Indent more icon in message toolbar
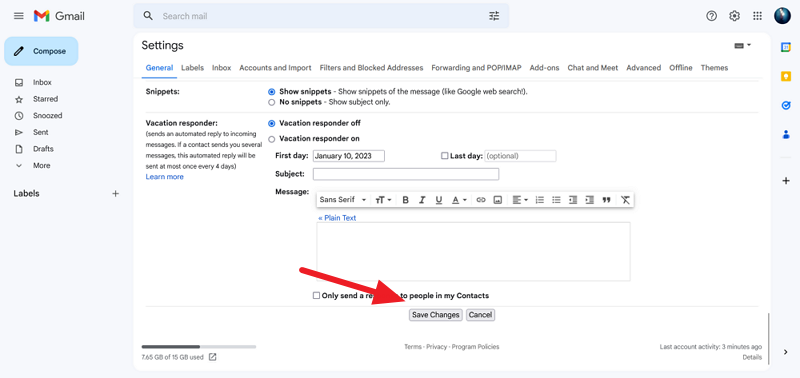 click(x=589, y=200)
